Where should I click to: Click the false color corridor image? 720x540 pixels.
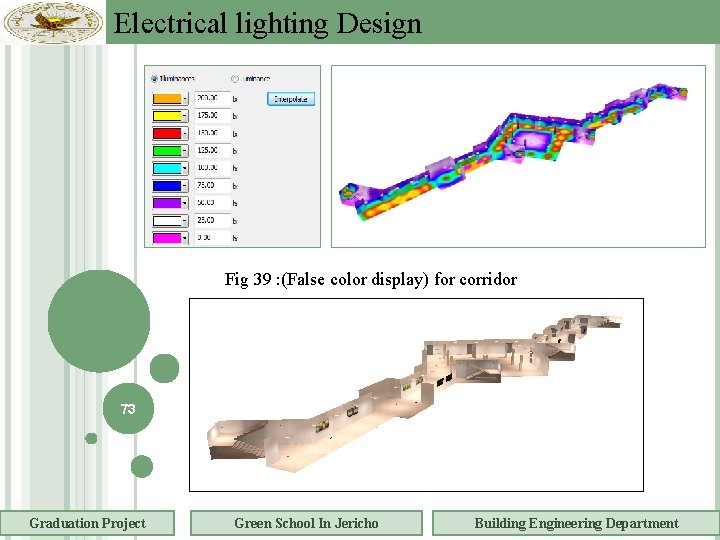(x=518, y=156)
